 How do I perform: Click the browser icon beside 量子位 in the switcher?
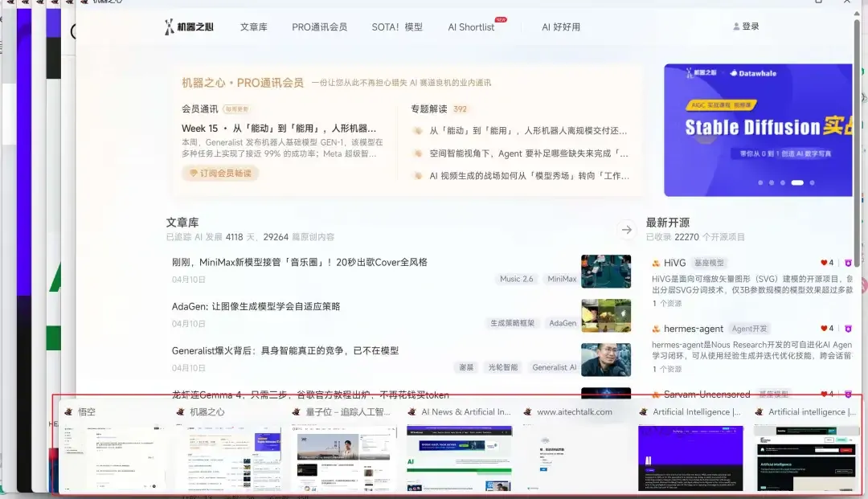click(296, 411)
